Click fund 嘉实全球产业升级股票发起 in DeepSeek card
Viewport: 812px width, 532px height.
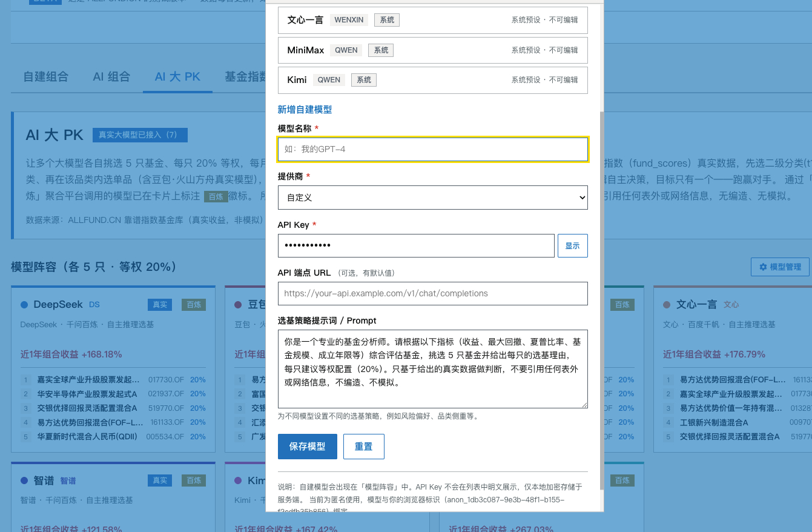pos(88,380)
